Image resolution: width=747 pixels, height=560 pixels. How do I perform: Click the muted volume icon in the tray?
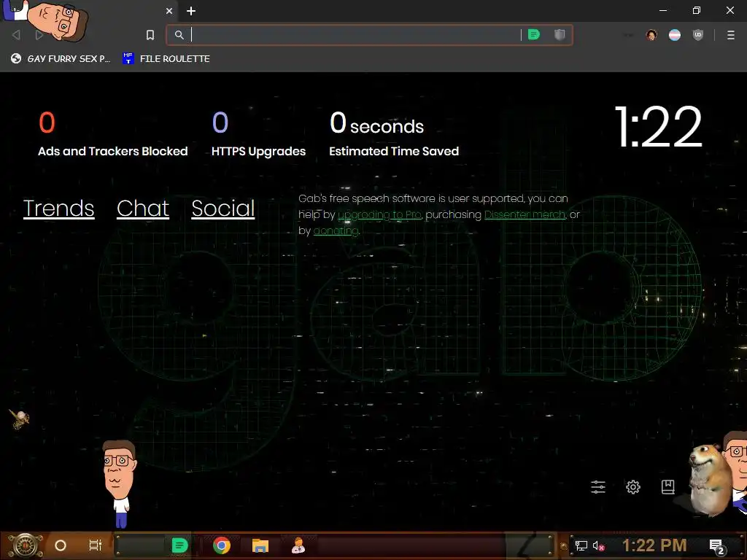(x=598, y=545)
